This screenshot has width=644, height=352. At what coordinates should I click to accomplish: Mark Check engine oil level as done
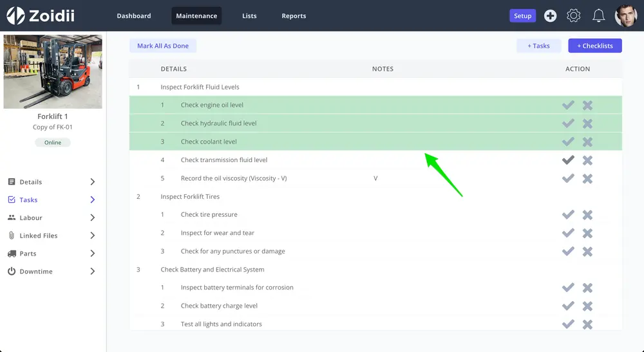point(568,105)
